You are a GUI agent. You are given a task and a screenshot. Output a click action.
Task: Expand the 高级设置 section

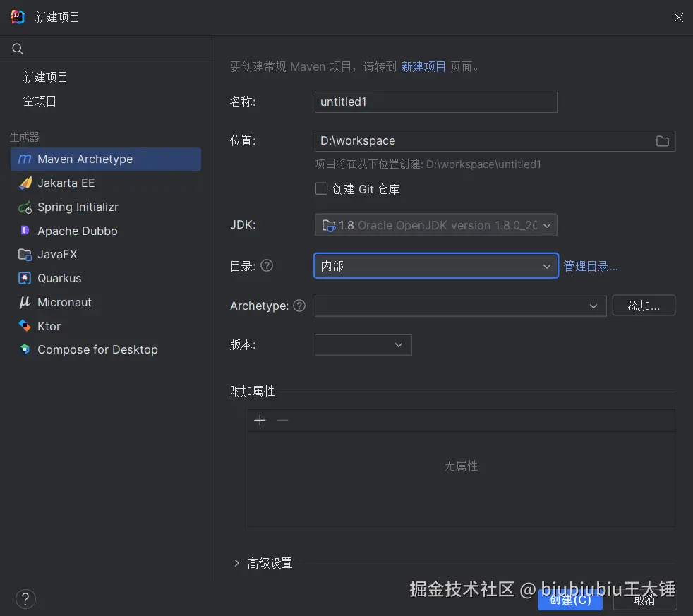pyautogui.click(x=236, y=563)
